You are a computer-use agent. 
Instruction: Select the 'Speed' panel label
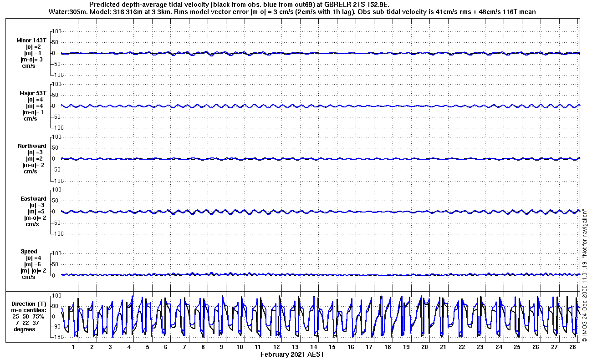coord(29,252)
